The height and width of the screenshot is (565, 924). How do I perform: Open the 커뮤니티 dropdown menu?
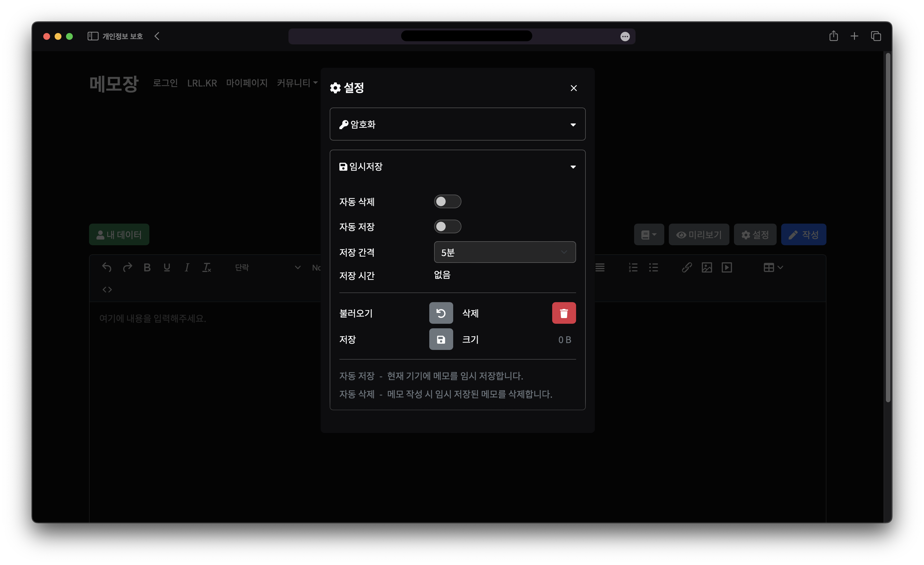point(297,83)
